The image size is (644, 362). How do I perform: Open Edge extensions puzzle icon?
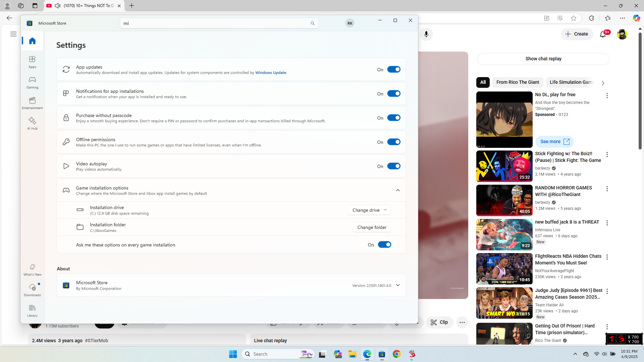point(591,18)
